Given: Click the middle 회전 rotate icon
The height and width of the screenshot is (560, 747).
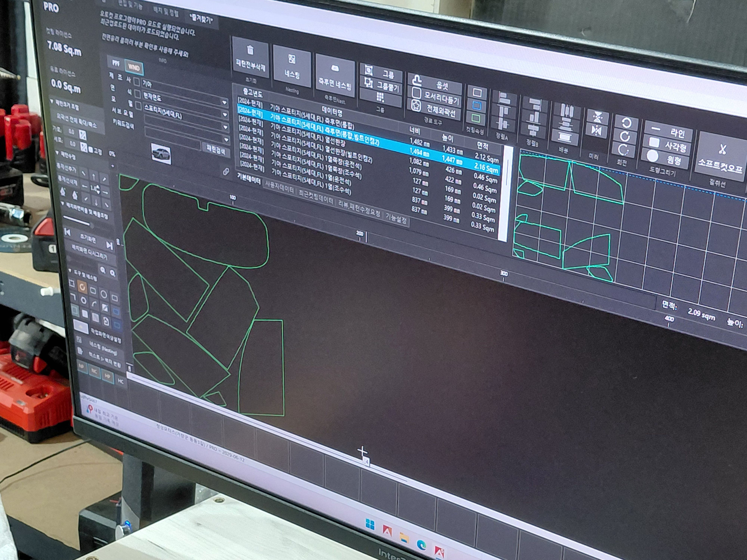Looking at the screenshot, I should tap(625, 136).
